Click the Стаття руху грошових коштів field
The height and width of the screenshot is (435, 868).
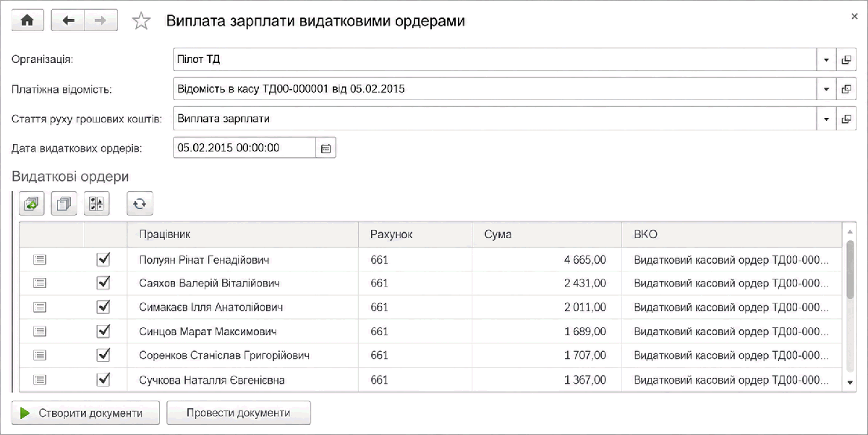pos(495,118)
